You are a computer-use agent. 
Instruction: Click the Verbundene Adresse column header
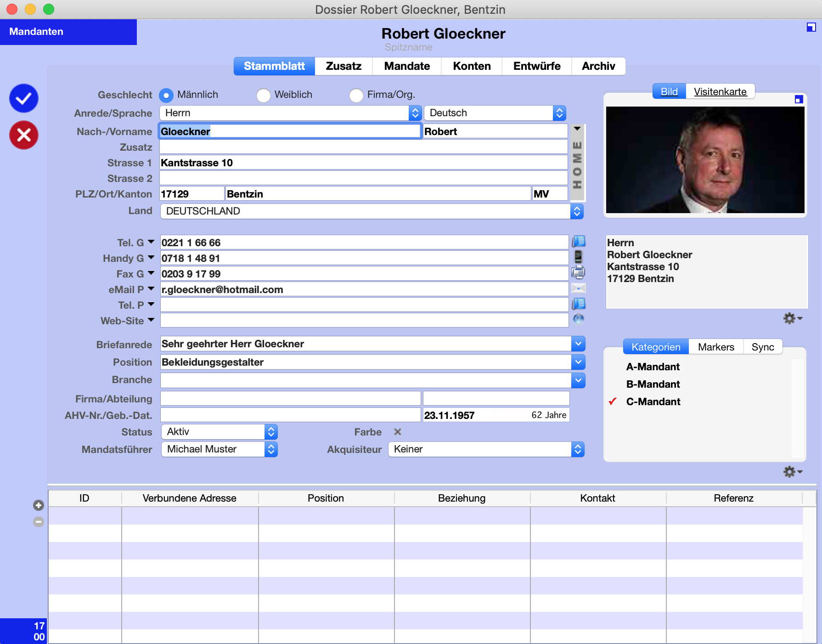190,498
